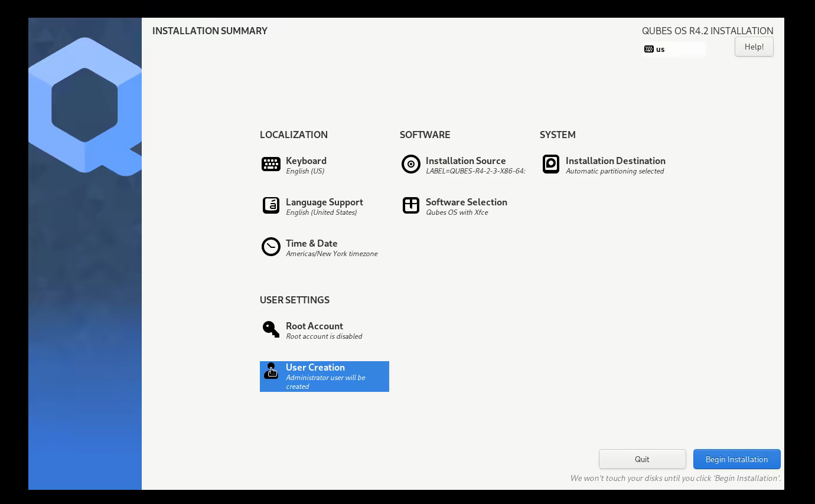
Task: Open 'Root Account' label
Action: 314,326
